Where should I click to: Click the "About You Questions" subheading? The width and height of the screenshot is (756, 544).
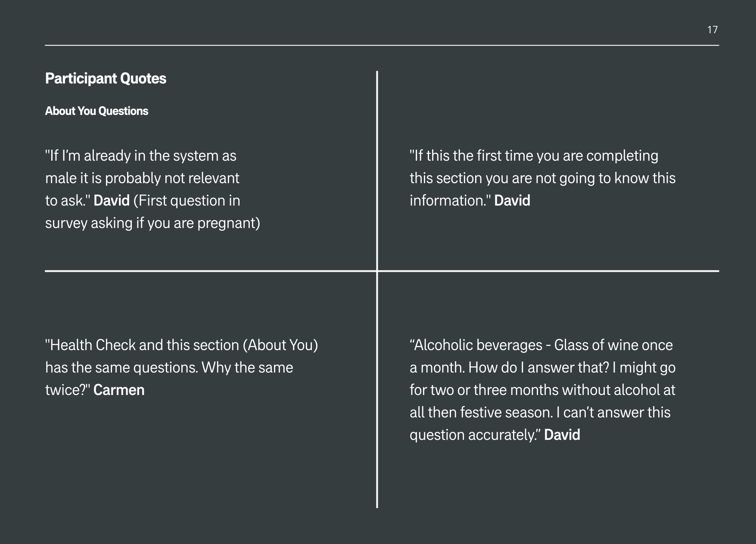[x=96, y=111]
